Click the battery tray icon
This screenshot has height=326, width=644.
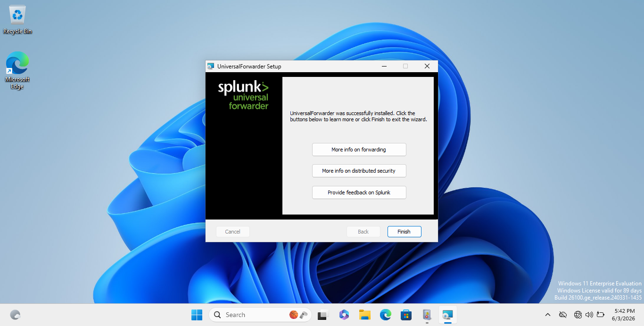tap(601, 315)
